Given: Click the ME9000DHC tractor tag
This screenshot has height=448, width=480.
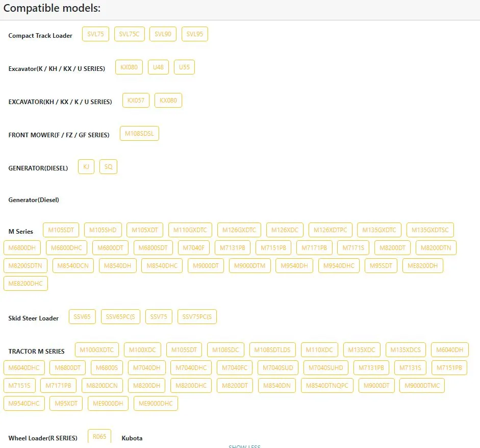Looking at the screenshot, I should coord(156,404).
